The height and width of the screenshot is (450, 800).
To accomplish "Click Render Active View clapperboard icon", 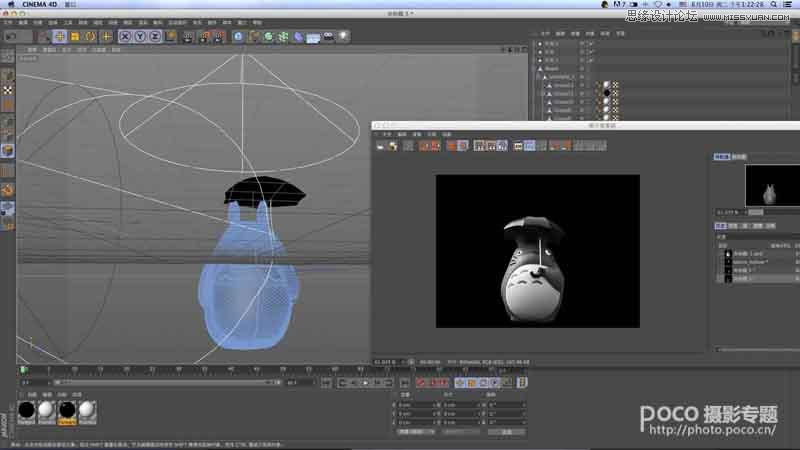I will 188,36.
